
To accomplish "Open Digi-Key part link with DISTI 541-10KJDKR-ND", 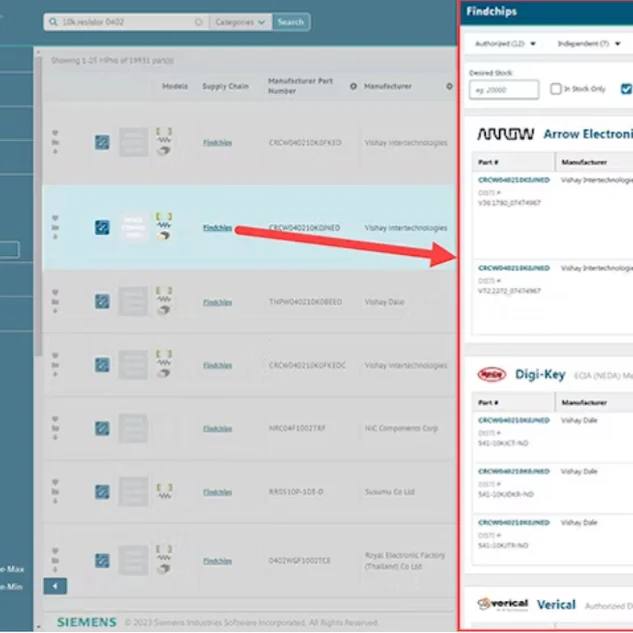I will pos(514,471).
